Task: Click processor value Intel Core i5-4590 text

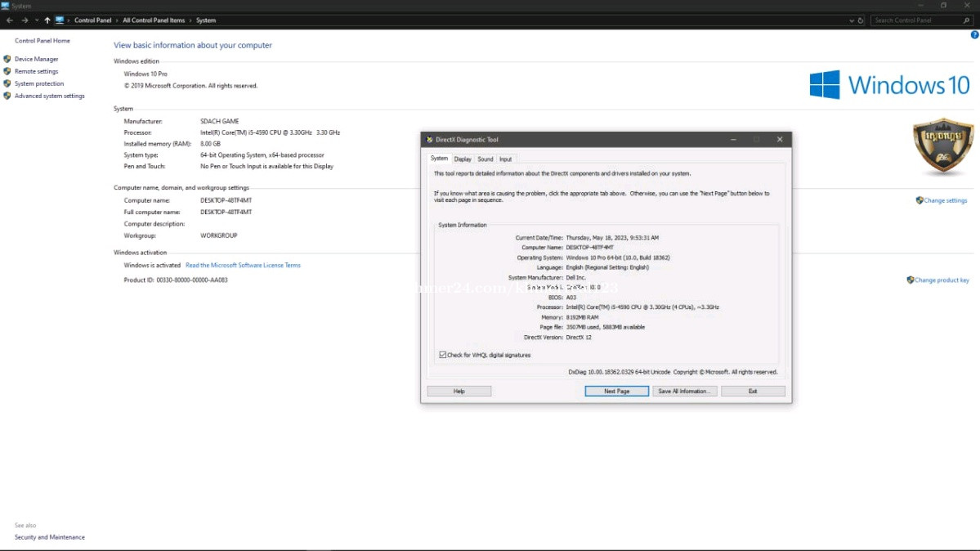Action: [x=270, y=132]
